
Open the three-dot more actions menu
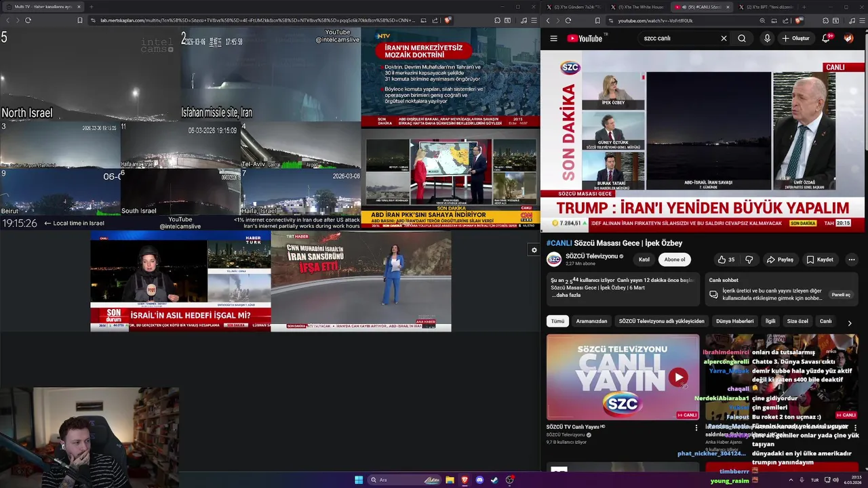tap(852, 260)
